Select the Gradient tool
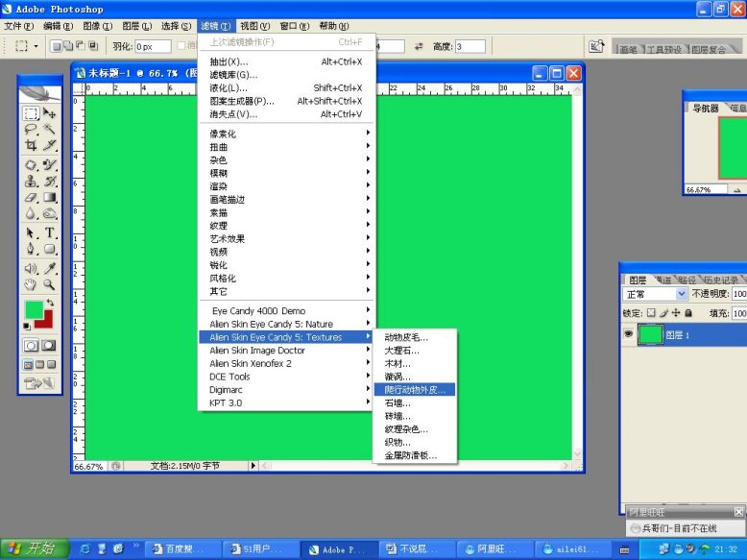 [50, 197]
